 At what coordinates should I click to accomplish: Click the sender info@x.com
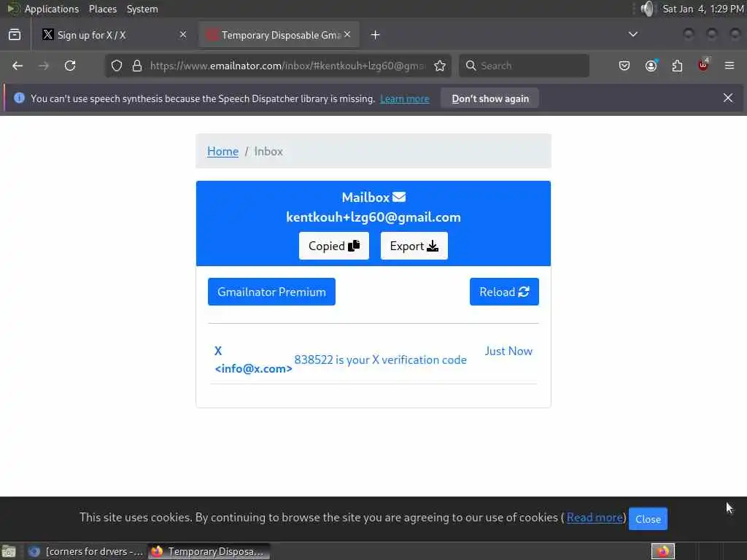click(253, 368)
